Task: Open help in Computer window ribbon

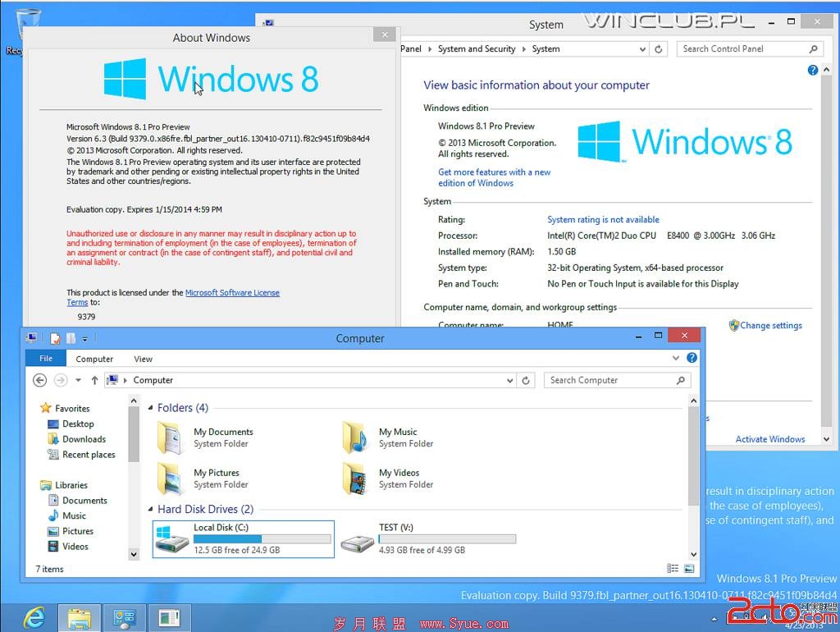Action: click(692, 358)
